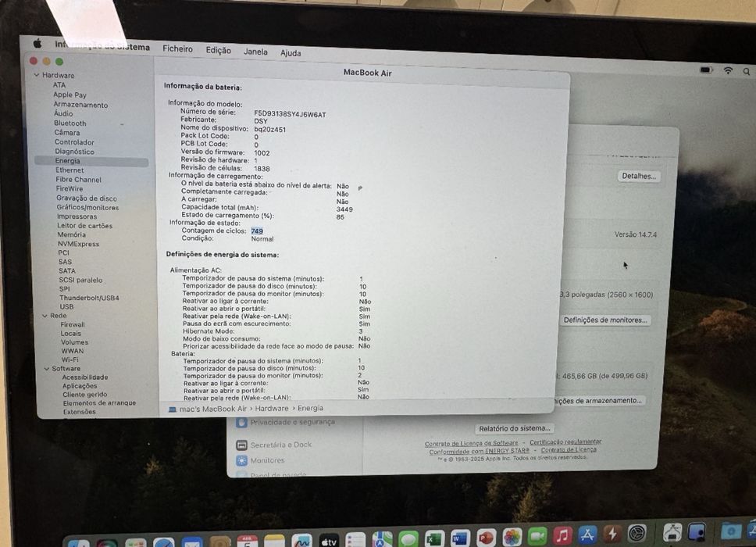Select Câmara in the sidebar
The width and height of the screenshot is (756, 547).
tap(67, 133)
